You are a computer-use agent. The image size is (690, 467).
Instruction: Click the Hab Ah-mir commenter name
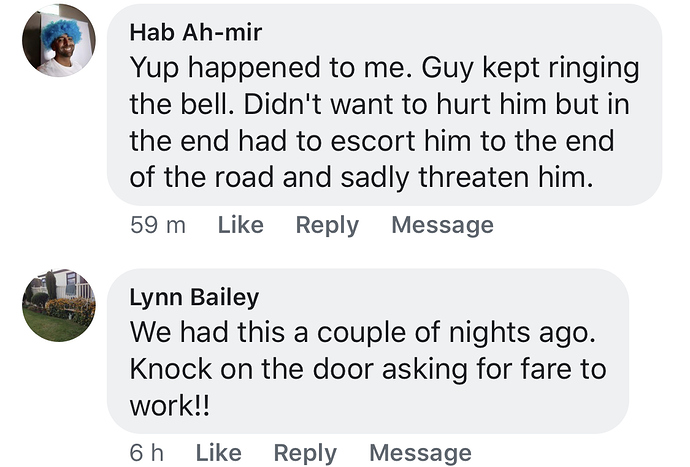(194, 32)
